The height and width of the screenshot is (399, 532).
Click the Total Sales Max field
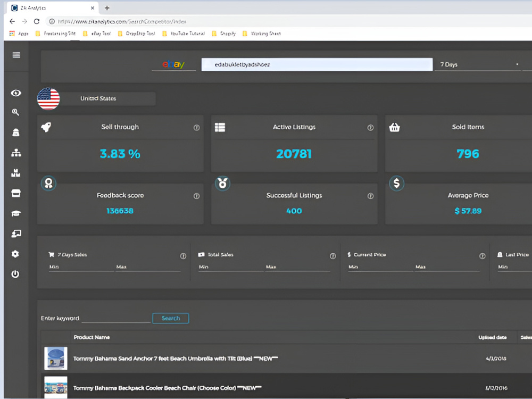click(297, 267)
